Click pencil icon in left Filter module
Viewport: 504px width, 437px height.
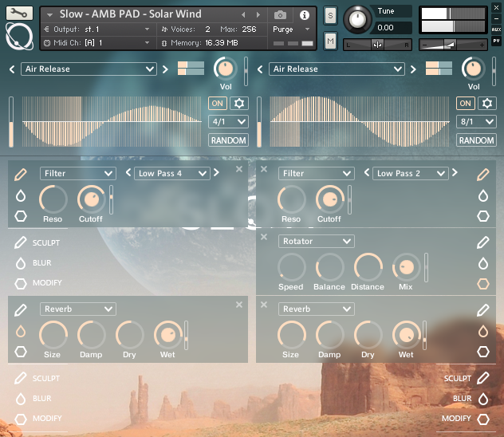(21, 175)
